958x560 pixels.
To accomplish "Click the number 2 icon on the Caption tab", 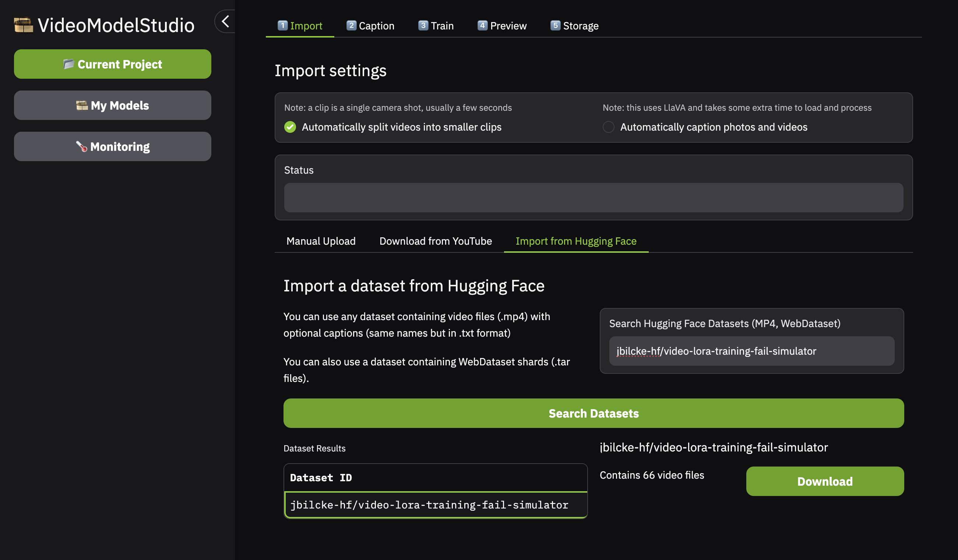I will point(351,25).
